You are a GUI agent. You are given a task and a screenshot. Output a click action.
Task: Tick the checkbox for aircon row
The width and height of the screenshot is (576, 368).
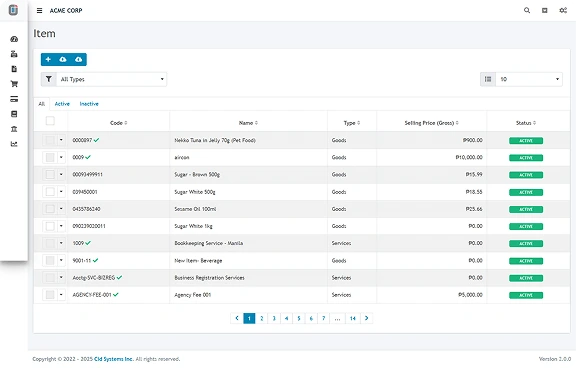50,158
